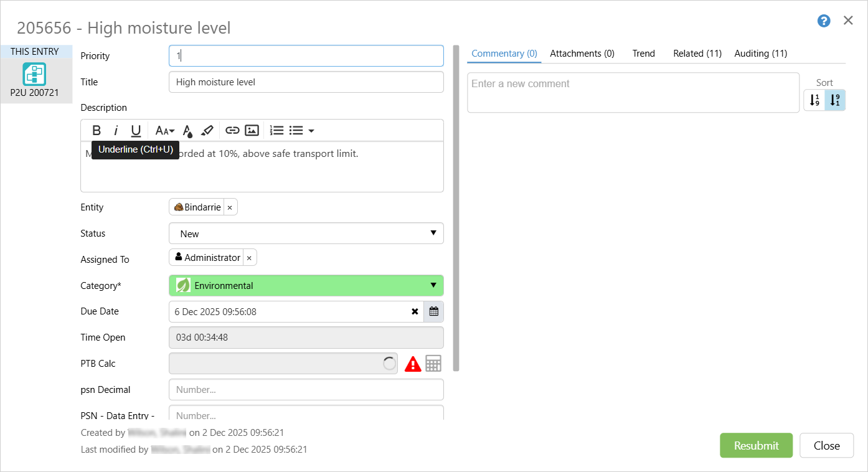Open the PTB Calc calculator icon

433,364
